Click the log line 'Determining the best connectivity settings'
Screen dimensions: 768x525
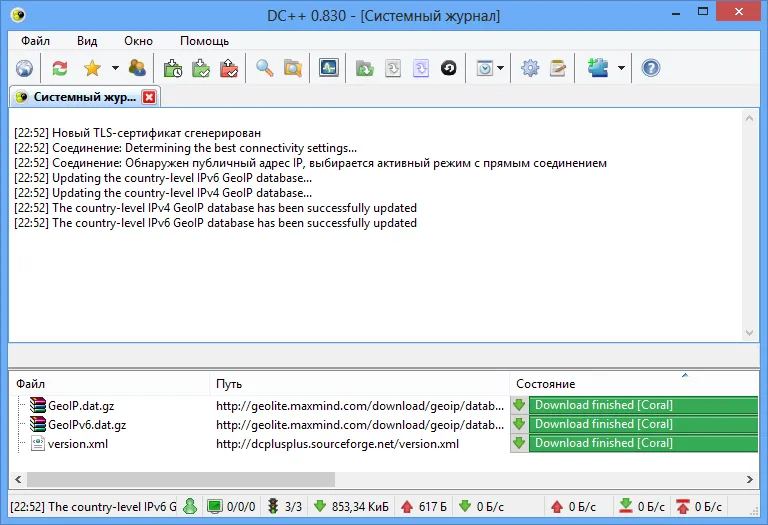pyautogui.click(x=186, y=148)
